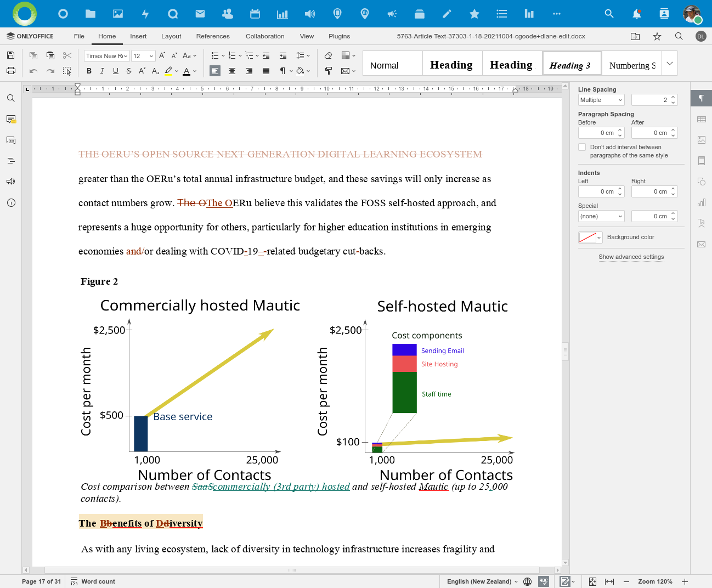Open the Calendar module in the top bar
The image size is (712, 588).
coord(255,14)
